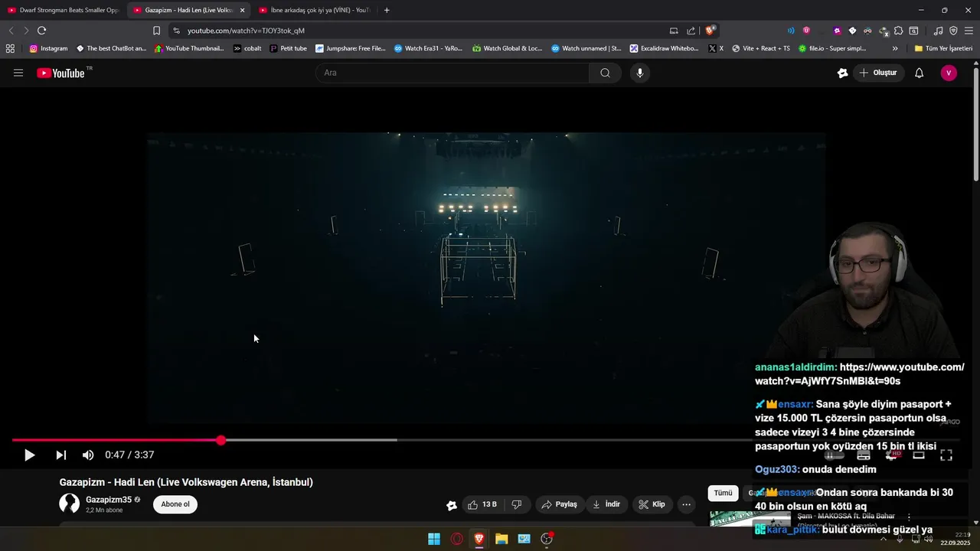
Task: Expand the system tray hidden icons chevron
Action: 884,539
